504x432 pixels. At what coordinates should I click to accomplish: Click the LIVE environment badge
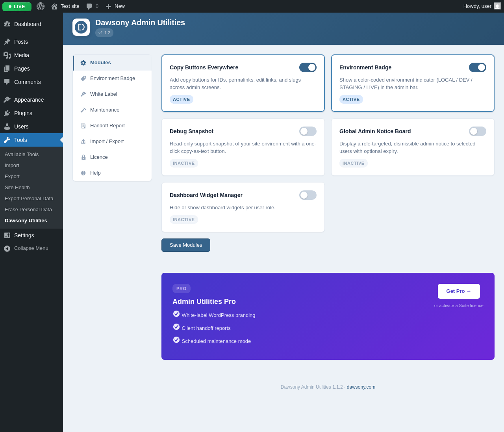(17, 7)
